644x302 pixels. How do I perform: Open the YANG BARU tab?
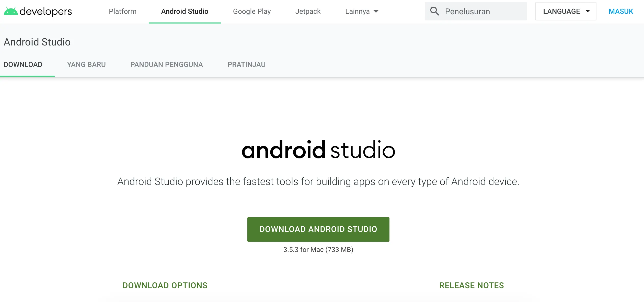click(x=86, y=64)
